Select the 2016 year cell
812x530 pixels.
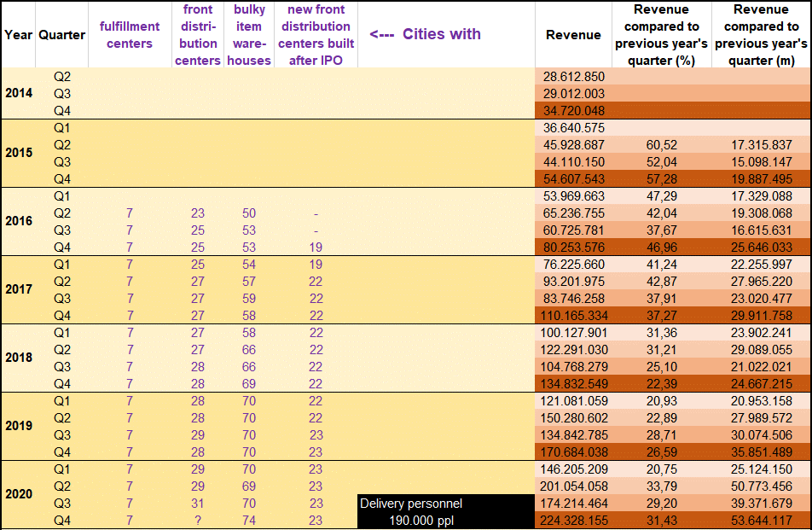[x=19, y=221]
